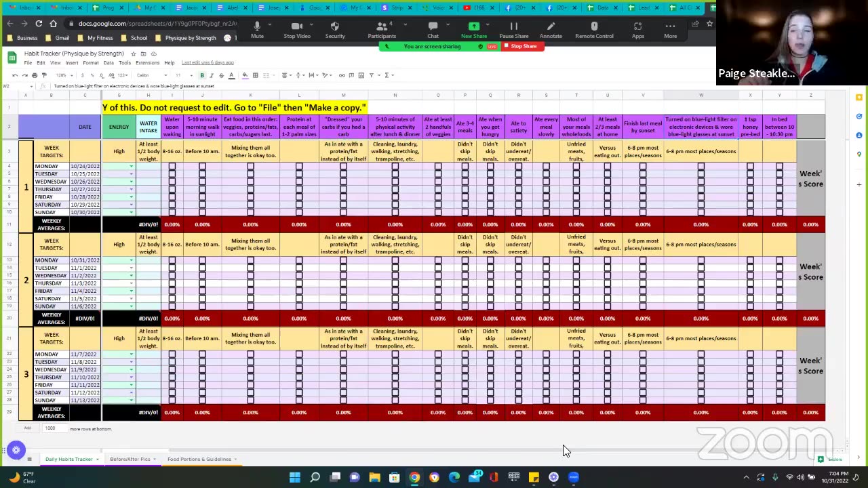Open Energy dropdown for Monday 10/24/2022
Viewport: 868px width, 488px height.
[132, 167]
